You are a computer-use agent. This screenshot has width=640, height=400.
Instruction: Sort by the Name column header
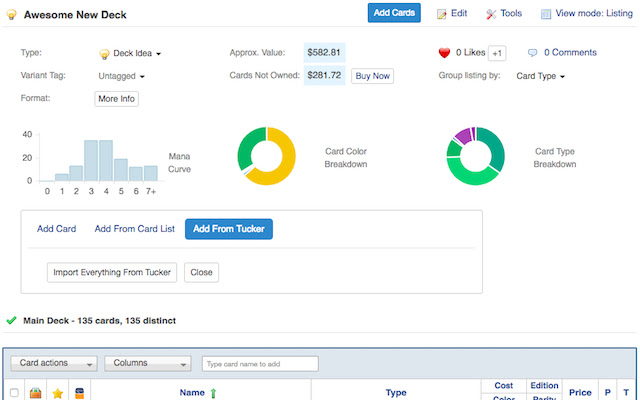[192, 393]
